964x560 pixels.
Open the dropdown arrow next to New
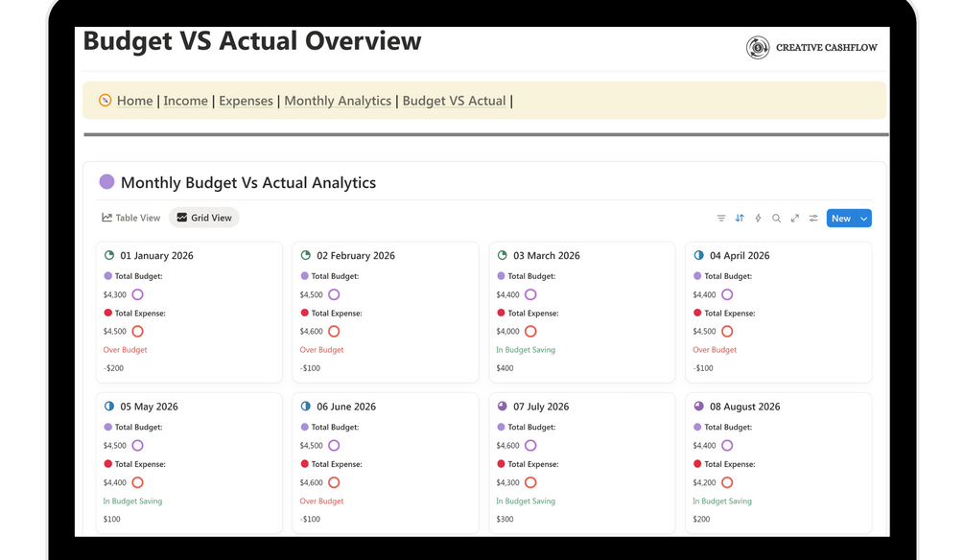[x=864, y=219]
